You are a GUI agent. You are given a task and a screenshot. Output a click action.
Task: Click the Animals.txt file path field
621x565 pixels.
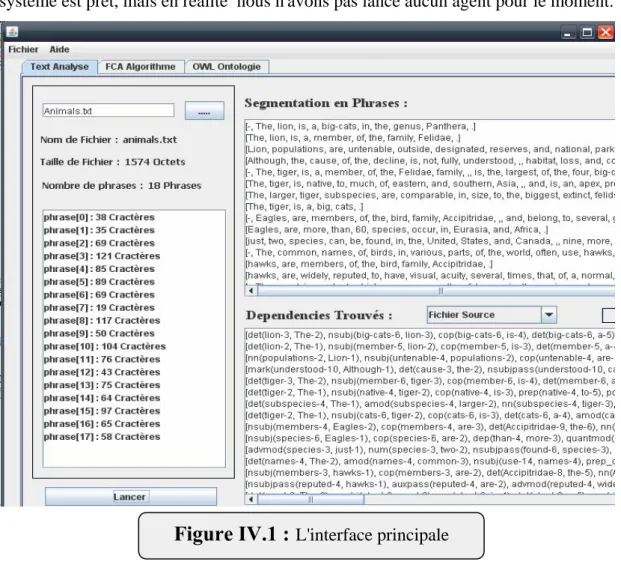point(108,111)
